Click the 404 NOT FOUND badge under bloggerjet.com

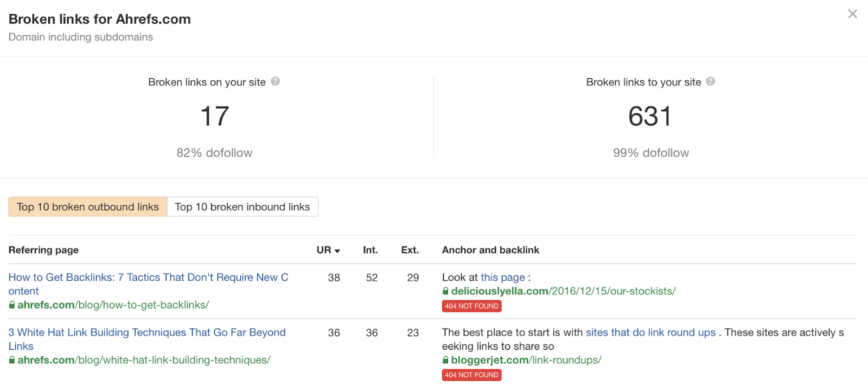(x=472, y=375)
